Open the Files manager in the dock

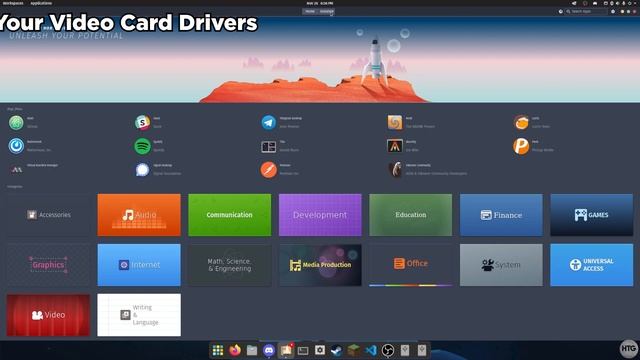(x=252, y=350)
